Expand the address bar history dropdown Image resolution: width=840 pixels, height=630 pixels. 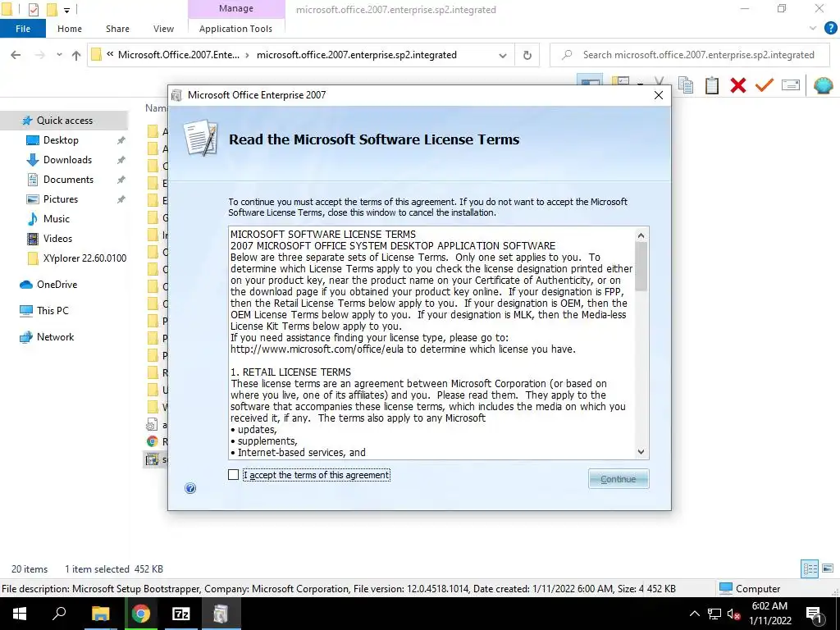503,55
